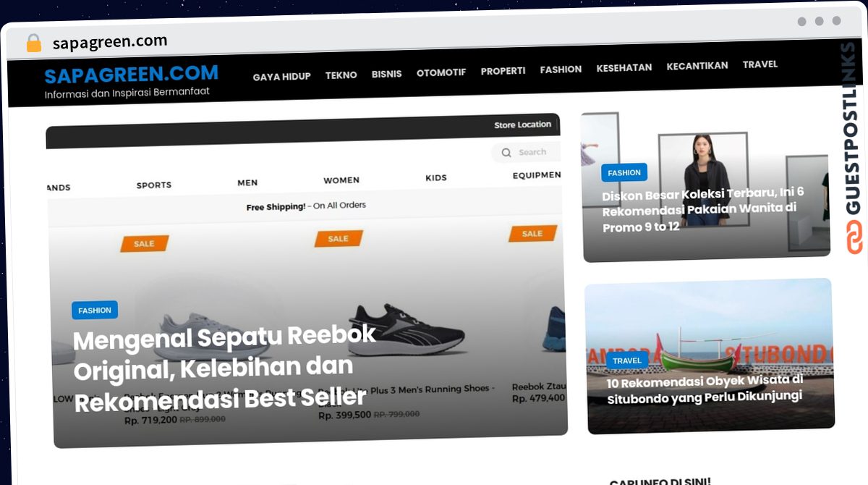Open the SAPAGREEN.COM site logo
Screen dimensions: 868x485
point(131,75)
